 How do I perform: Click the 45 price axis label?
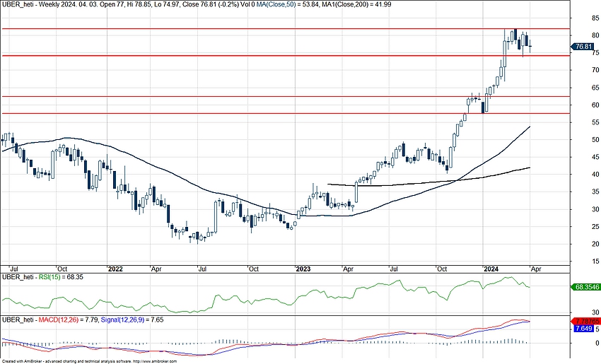[595, 157]
